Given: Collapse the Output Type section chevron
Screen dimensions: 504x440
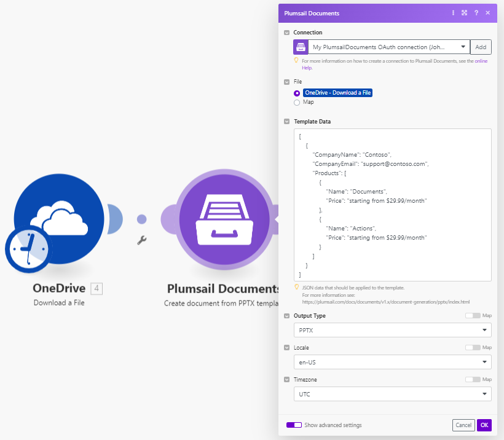Looking at the screenshot, I should [286, 316].
